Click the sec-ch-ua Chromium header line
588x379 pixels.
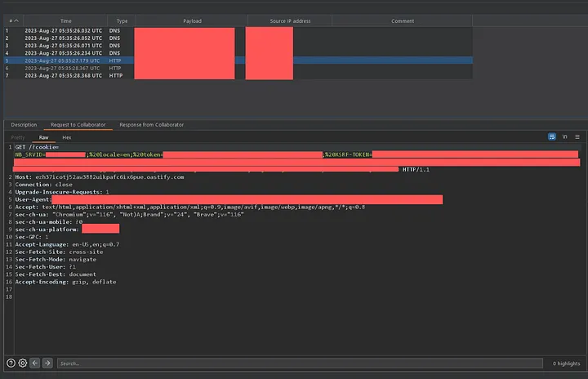click(129, 214)
